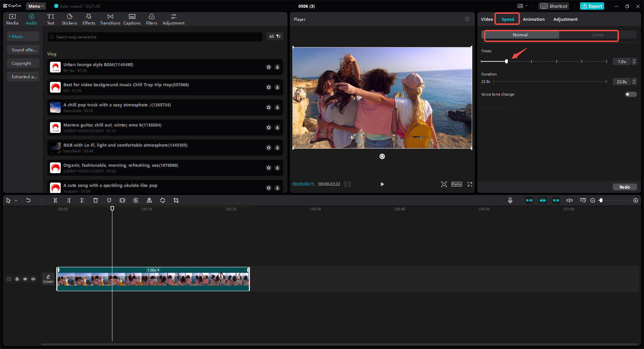The height and width of the screenshot is (349, 644).
Task: Open the Copyright music category
Action: (22, 63)
